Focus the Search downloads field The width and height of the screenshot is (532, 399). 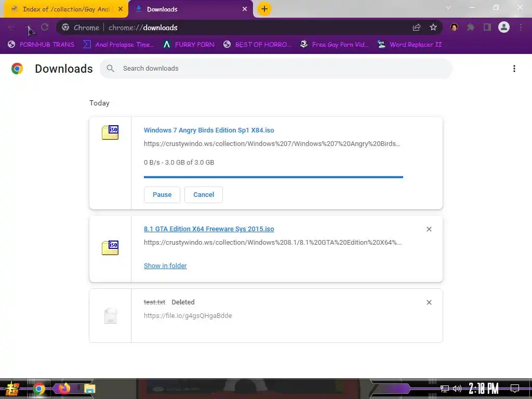[276, 69]
